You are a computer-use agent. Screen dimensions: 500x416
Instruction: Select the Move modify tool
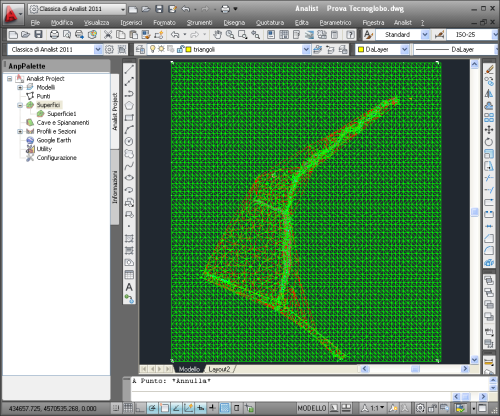pos(489,130)
